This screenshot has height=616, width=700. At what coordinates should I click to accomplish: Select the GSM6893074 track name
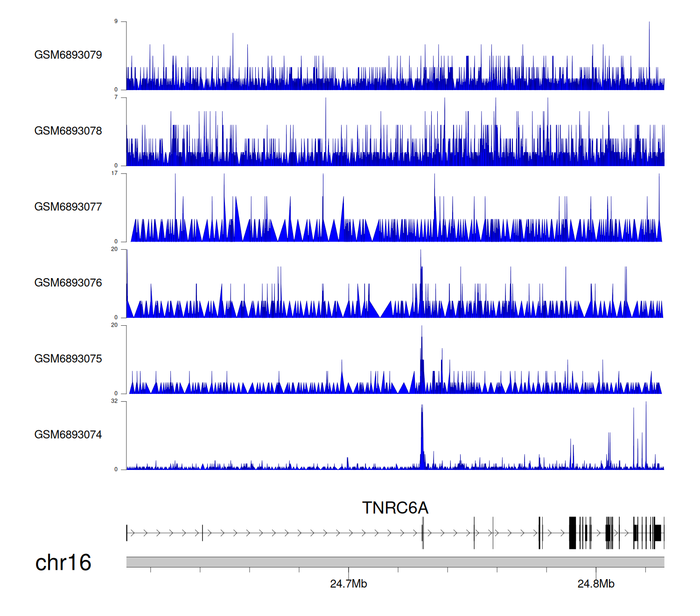point(68,435)
